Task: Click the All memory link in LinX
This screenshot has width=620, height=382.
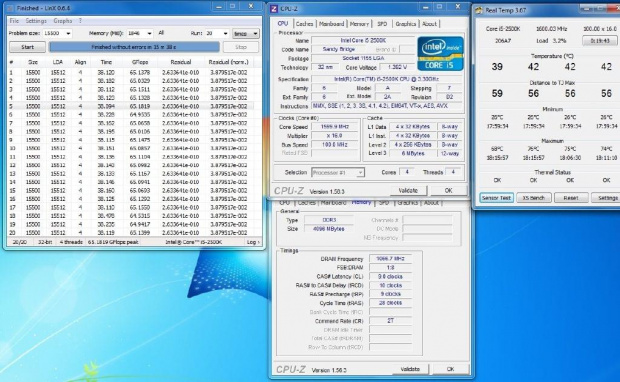Action: point(161,33)
